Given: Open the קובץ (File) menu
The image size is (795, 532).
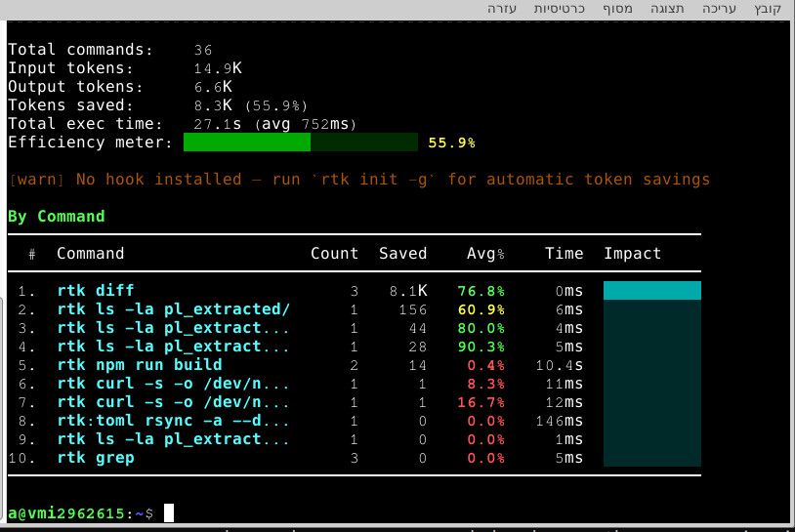Looking at the screenshot, I should [767, 9].
